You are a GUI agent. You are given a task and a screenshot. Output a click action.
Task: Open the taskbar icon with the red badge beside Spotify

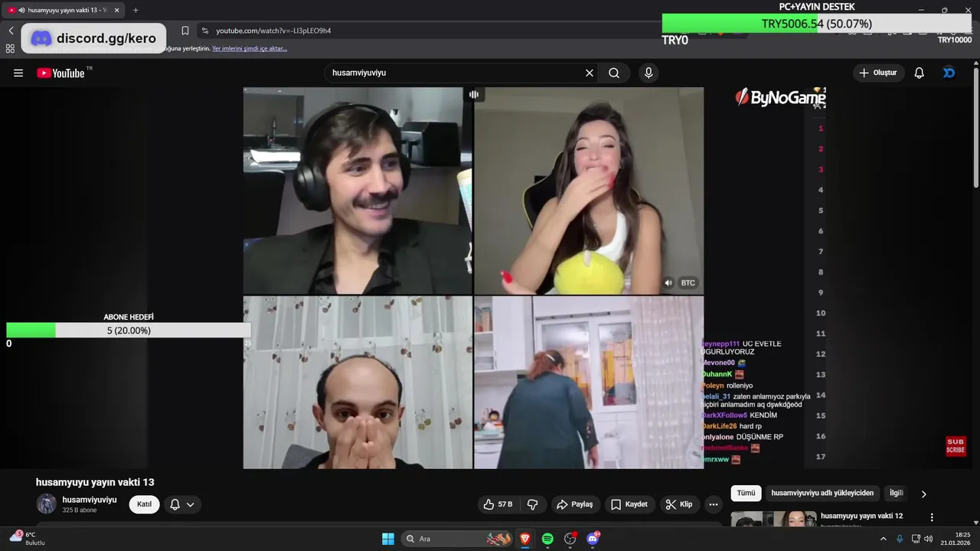click(x=570, y=539)
